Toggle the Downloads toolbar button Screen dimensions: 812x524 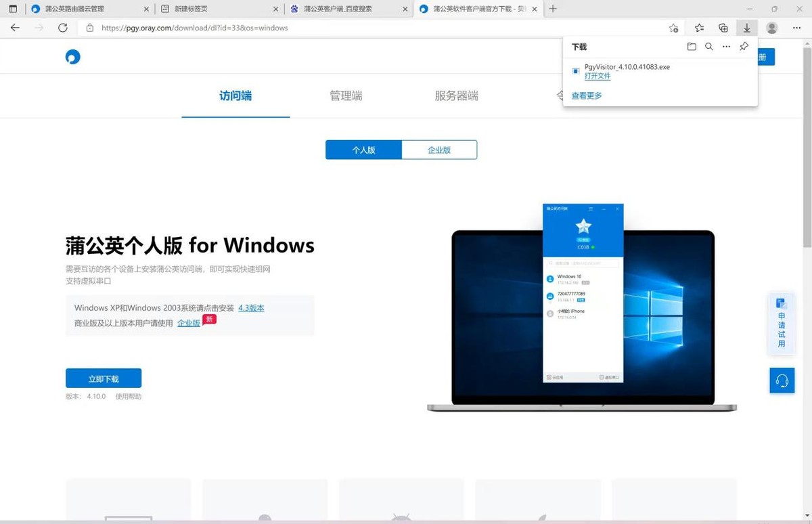[x=747, y=28]
